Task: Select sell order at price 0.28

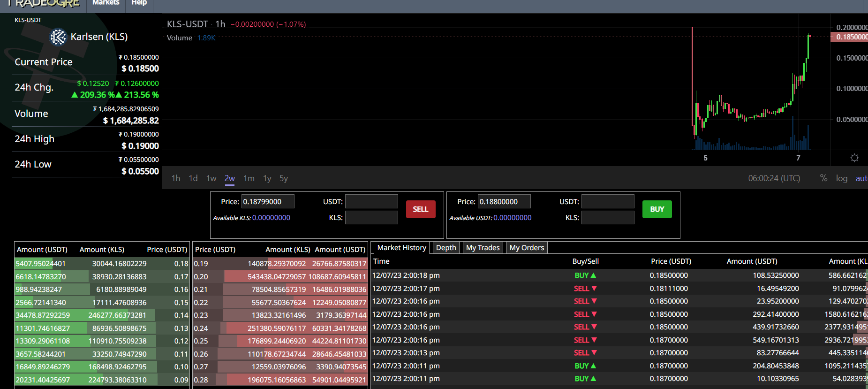Action: point(280,380)
